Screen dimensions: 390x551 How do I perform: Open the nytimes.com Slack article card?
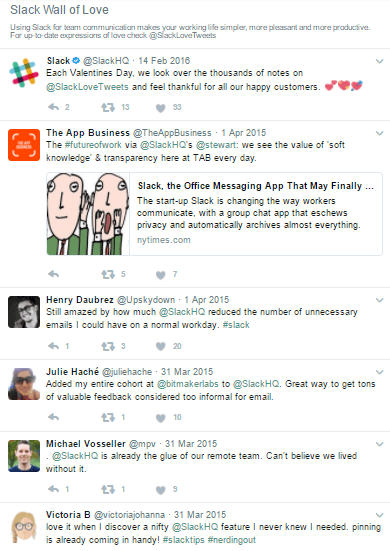pos(214,214)
